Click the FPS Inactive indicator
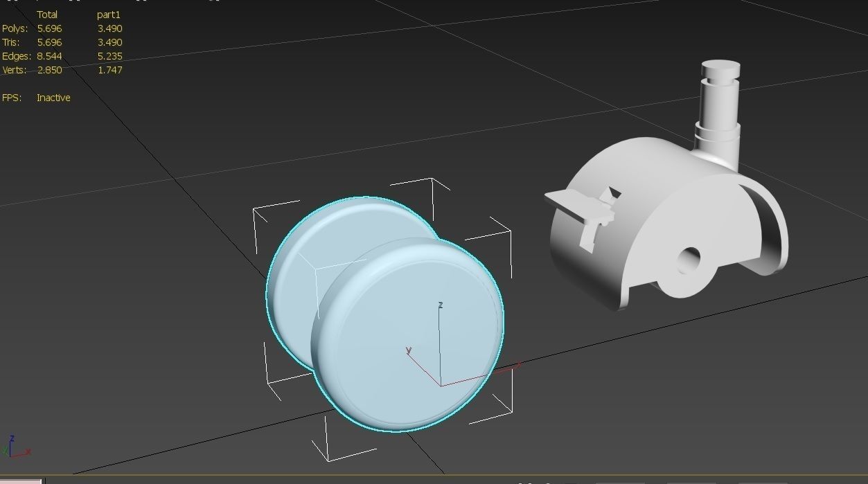Screen dimensions: 868x484 point(53,98)
